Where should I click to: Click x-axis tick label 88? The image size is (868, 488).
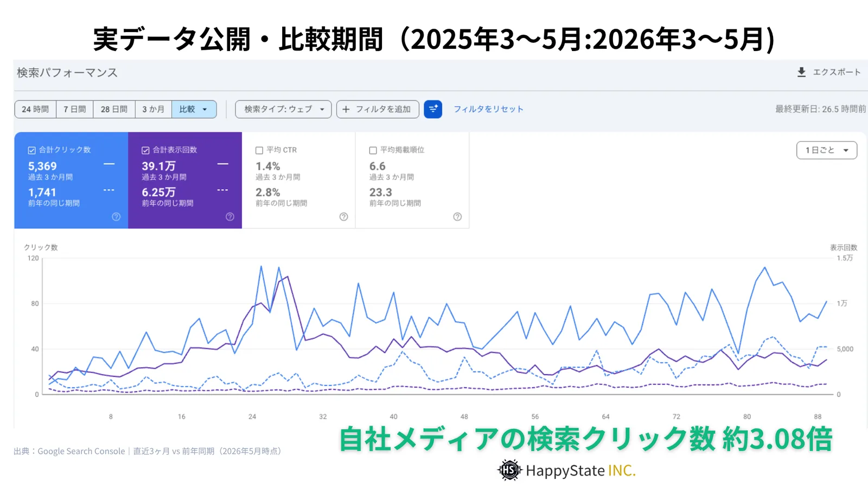pyautogui.click(x=818, y=416)
